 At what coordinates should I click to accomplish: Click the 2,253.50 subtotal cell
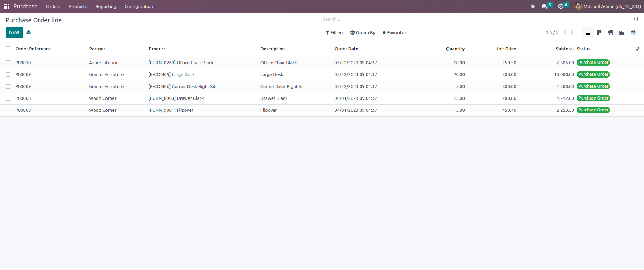(x=565, y=110)
